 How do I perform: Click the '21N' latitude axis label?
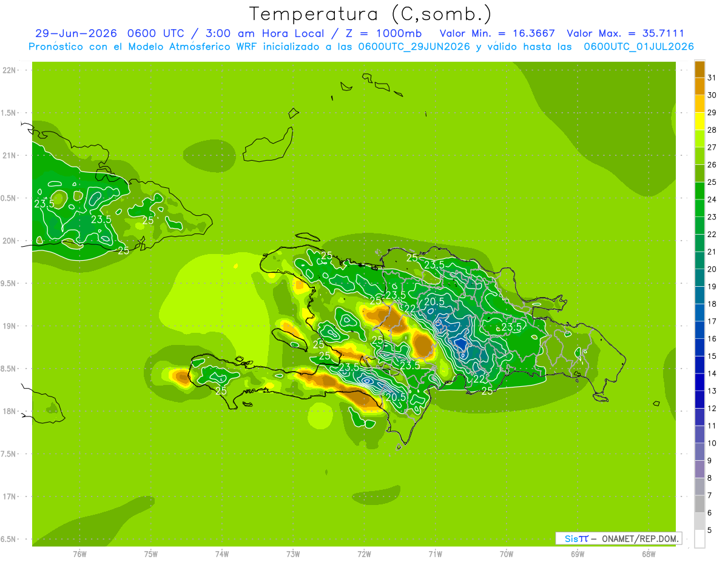(9, 156)
